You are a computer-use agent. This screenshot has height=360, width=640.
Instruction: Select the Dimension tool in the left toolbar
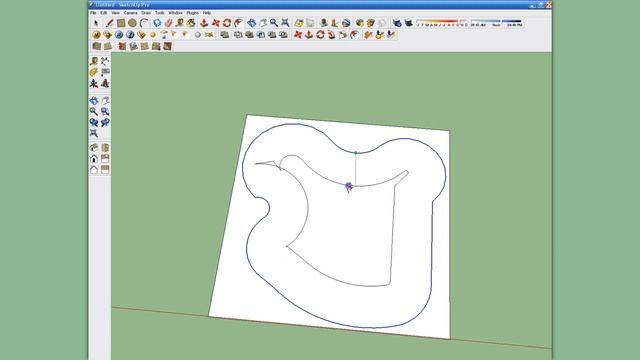click(x=105, y=61)
